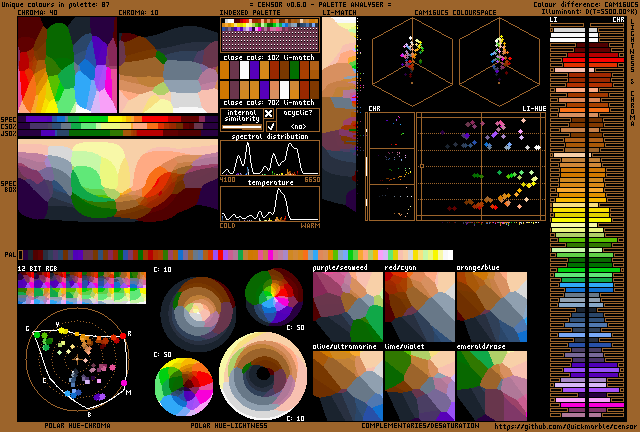Image resolution: width=640 pixels, height=432 pixels.
Task: Click the temperature graph
Action: point(270,203)
